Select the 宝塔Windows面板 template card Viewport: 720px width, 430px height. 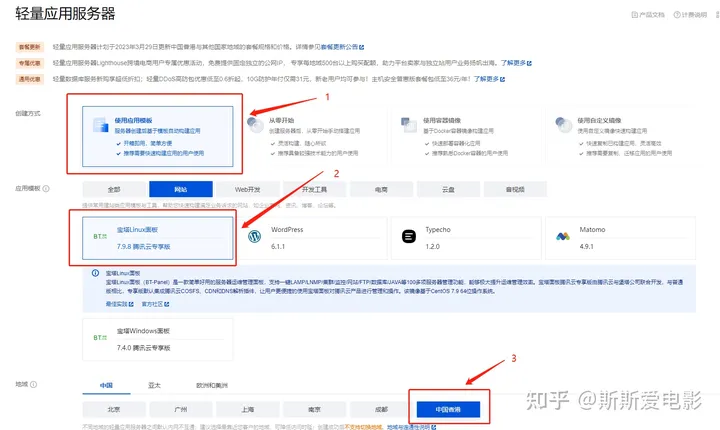(158, 339)
